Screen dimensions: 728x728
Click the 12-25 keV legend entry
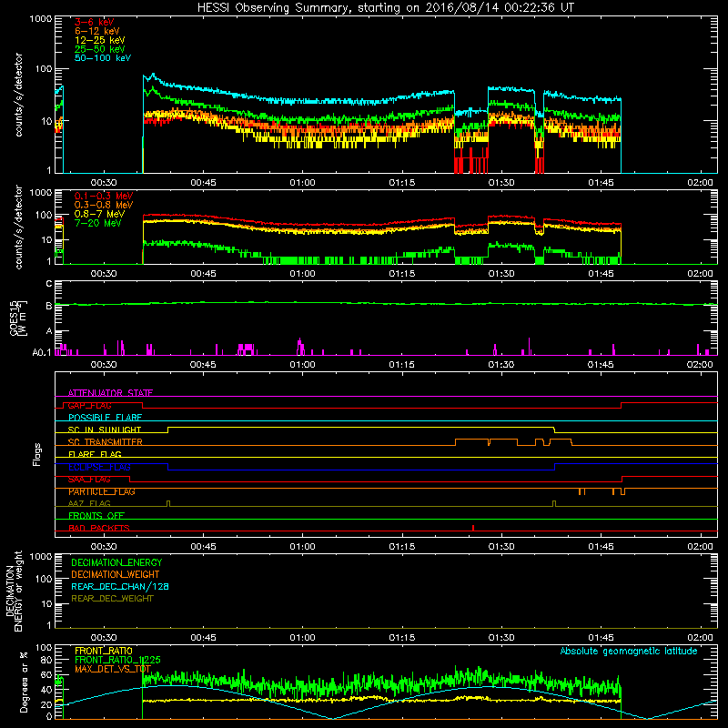[x=100, y=40]
